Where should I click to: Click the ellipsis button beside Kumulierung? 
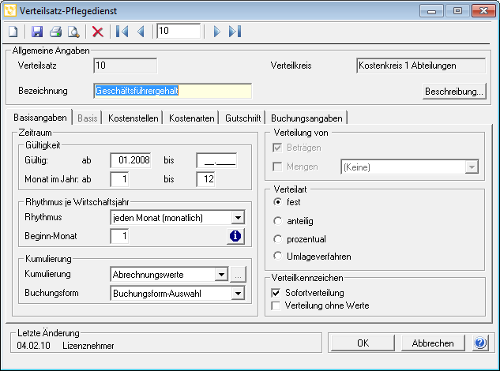pyautogui.click(x=238, y=275)
